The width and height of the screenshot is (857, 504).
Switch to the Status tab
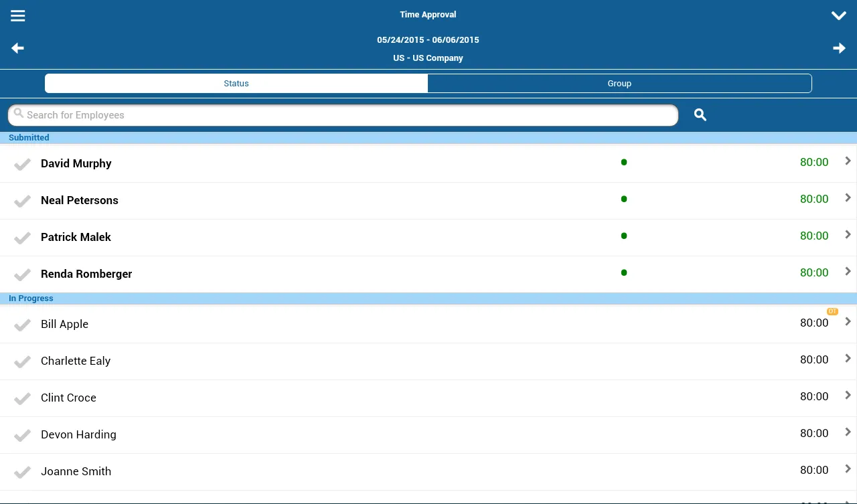coord(236,84)
